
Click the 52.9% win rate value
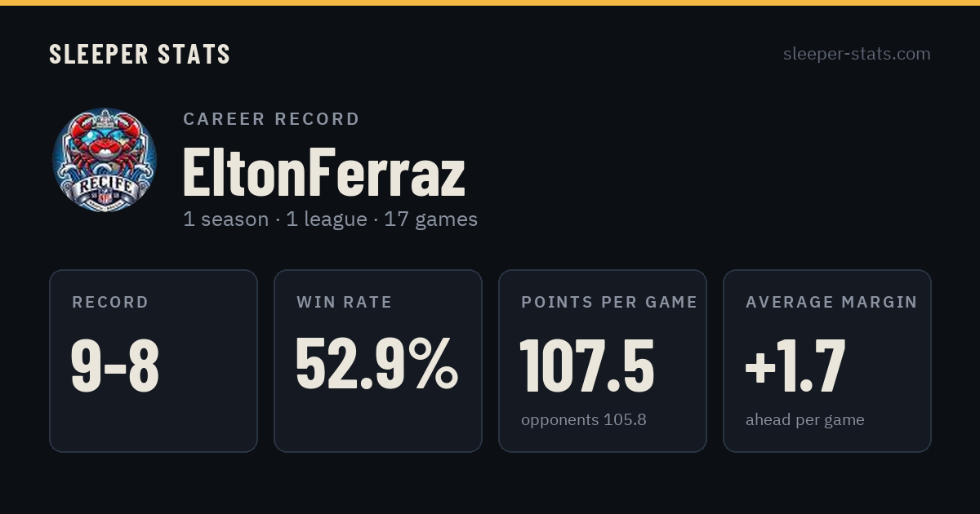(x=377, y=365)
